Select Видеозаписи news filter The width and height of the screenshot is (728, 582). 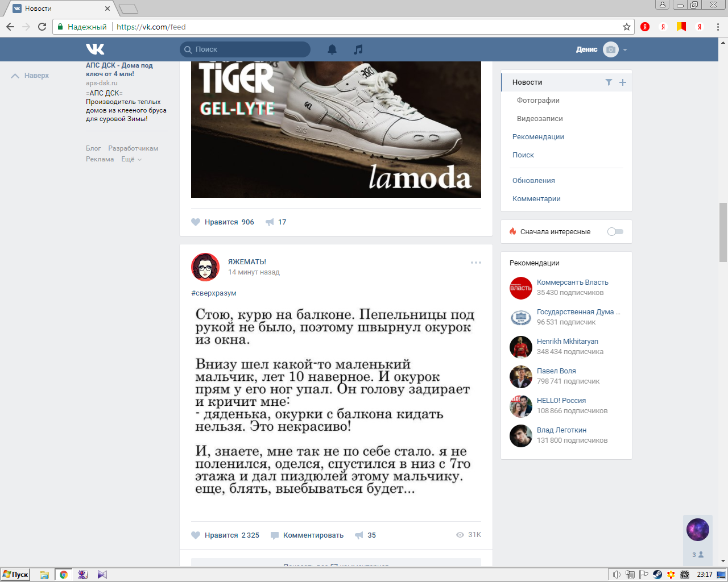pos(540,119)
